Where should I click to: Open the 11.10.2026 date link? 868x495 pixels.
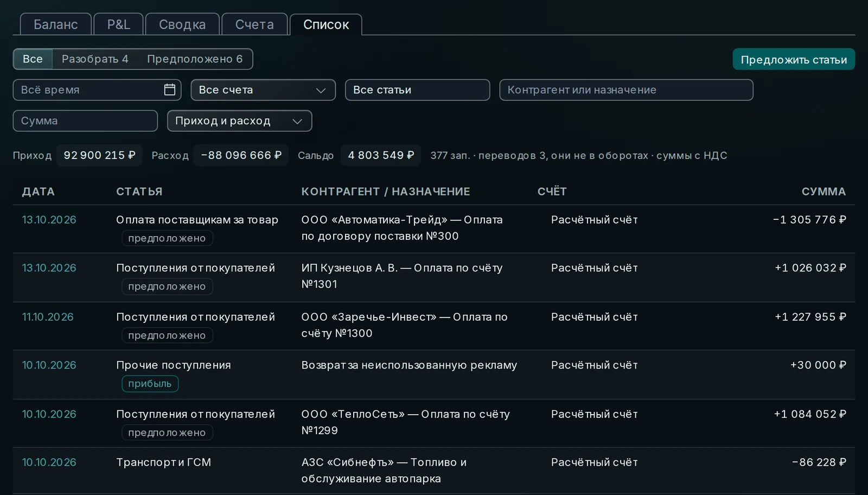pyautogui.click(x=48, y=317)
